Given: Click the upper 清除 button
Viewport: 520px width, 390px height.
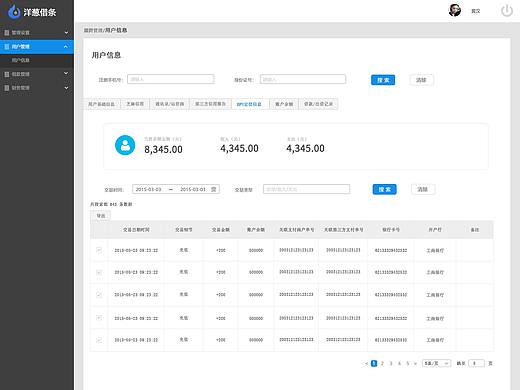Looking at the screenshot, I should click(421, 80).
